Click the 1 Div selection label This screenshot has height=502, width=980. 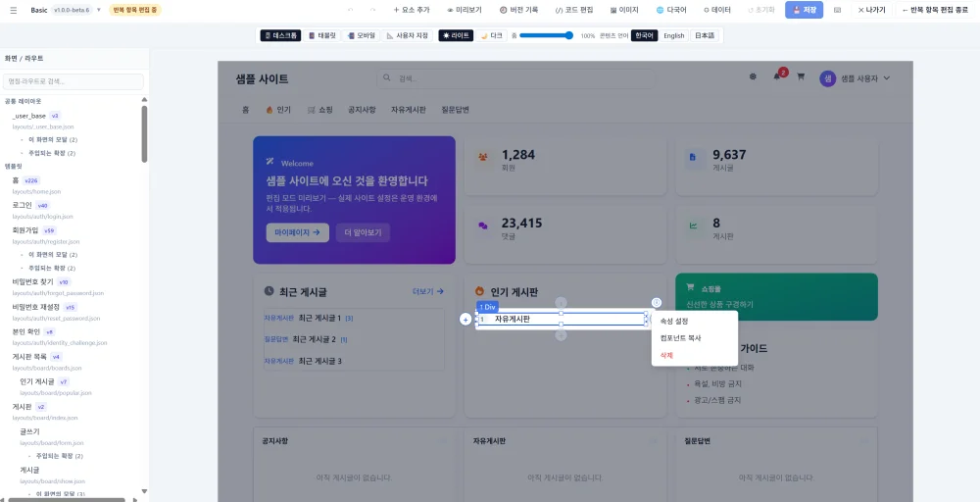tap(487, 307)
